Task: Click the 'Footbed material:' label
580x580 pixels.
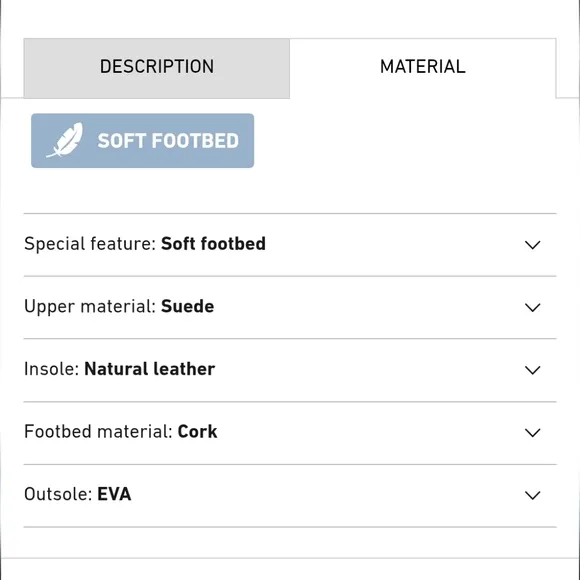Action: point(98,432)
